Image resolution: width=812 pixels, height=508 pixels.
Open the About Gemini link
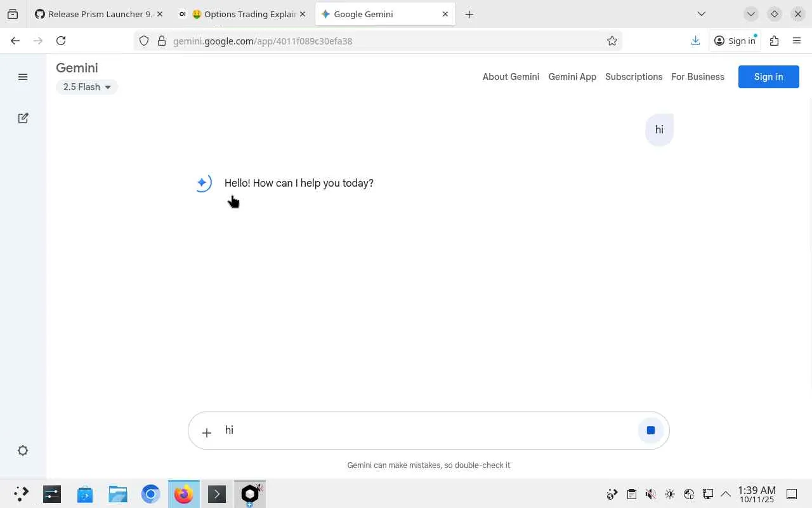click(x=511, y=77)
